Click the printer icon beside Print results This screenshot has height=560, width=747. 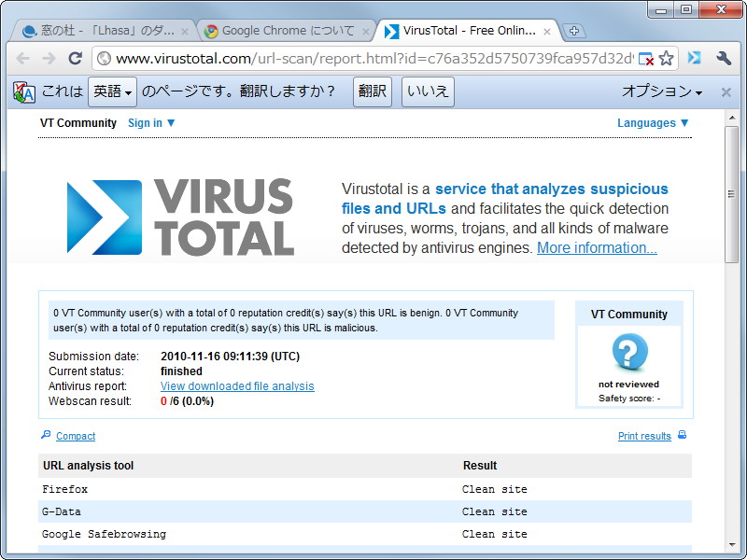point(680,435)
